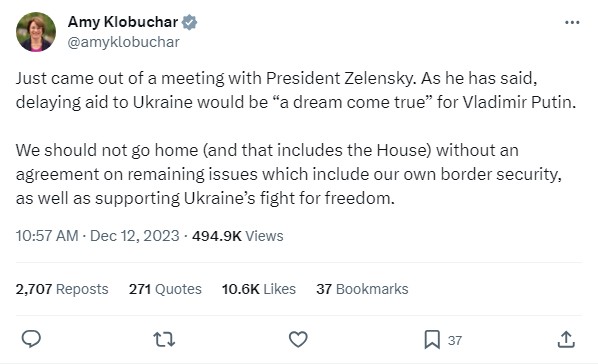
Task: Click the 37 count beside the bookmark icon
Action: click(x=455, y=340)
